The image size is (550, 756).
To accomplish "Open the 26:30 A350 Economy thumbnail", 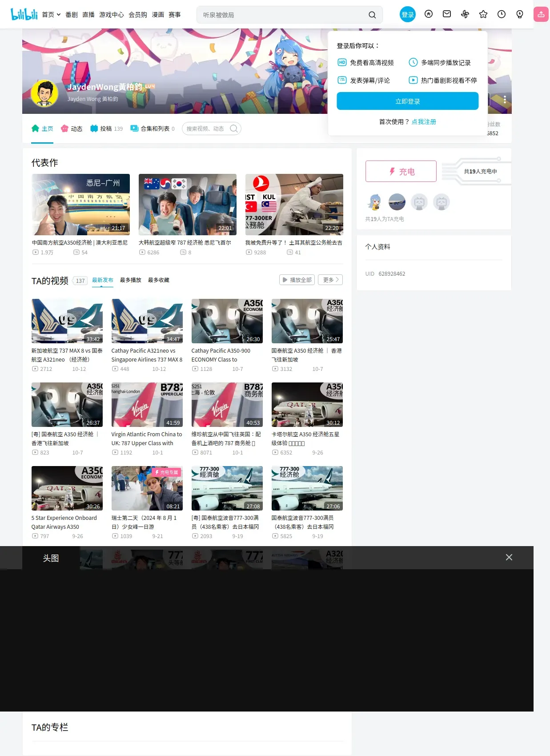I will click(x=227, y=321).
